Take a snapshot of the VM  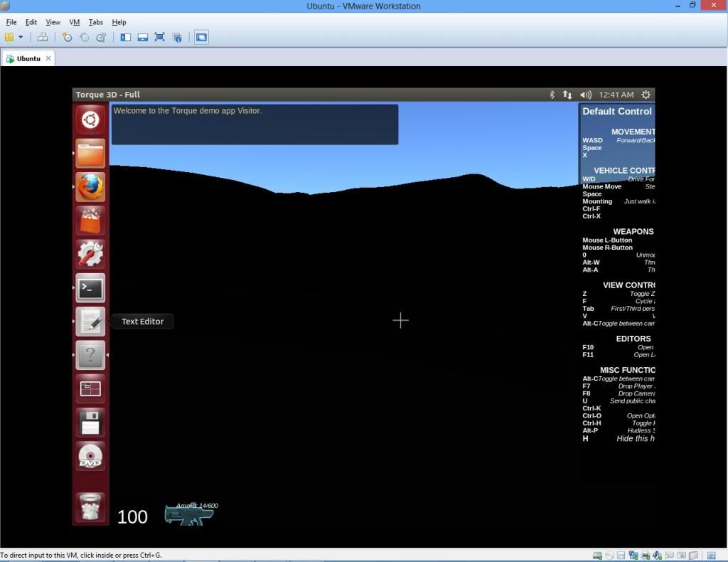click(x=68, y=37)
